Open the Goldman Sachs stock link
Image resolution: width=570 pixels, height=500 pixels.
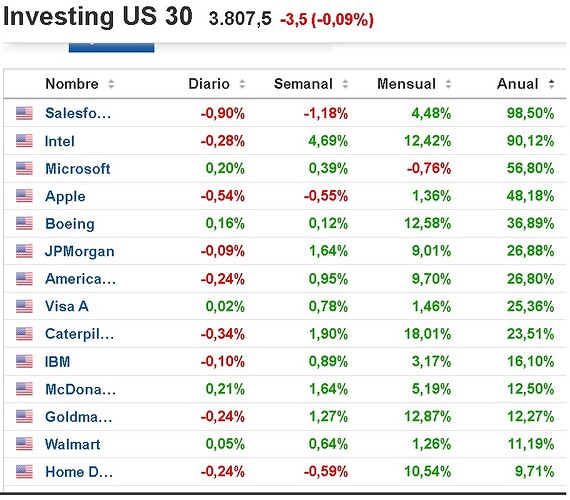click(79, 417)
